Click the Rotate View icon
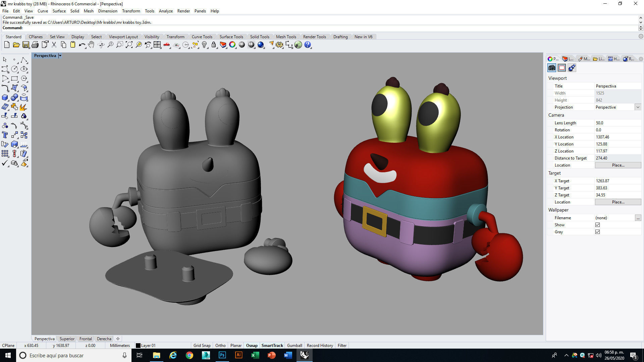The width and height of the screenshot is (644, 362). pyautogui.click(x=101, y=45)
